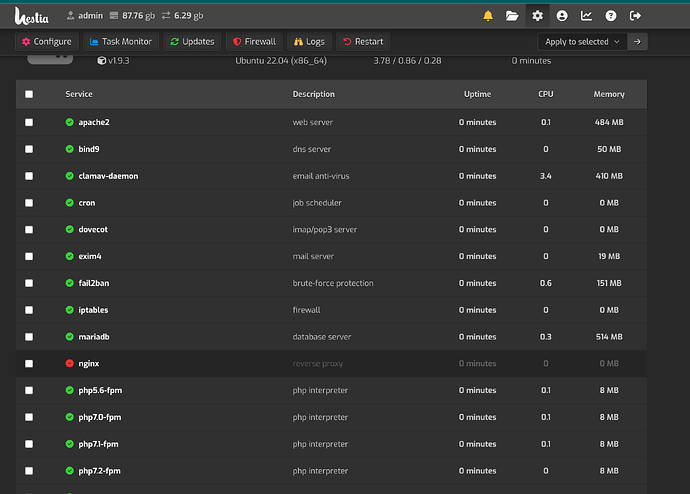This screenshot has height=494, width=690.
Task: Click the disk usage icon beside 87.76 gb
Action: pos(114,16)
